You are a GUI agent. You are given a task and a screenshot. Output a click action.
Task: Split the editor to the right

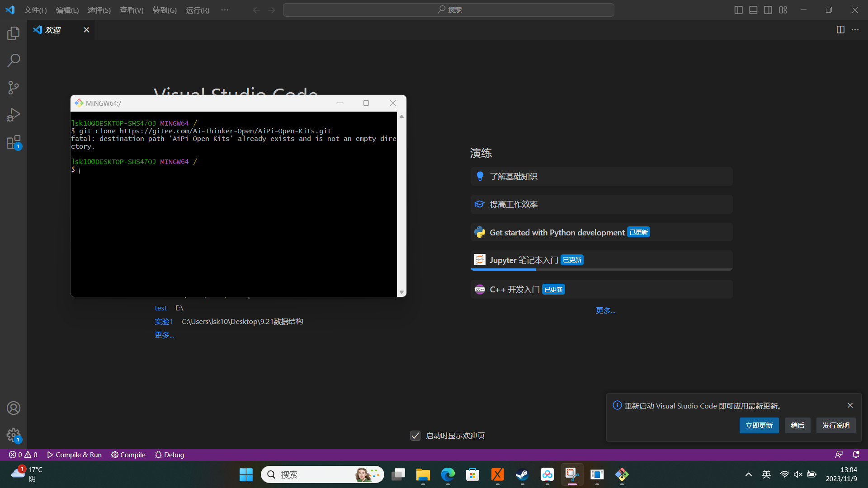coord(840,30)
